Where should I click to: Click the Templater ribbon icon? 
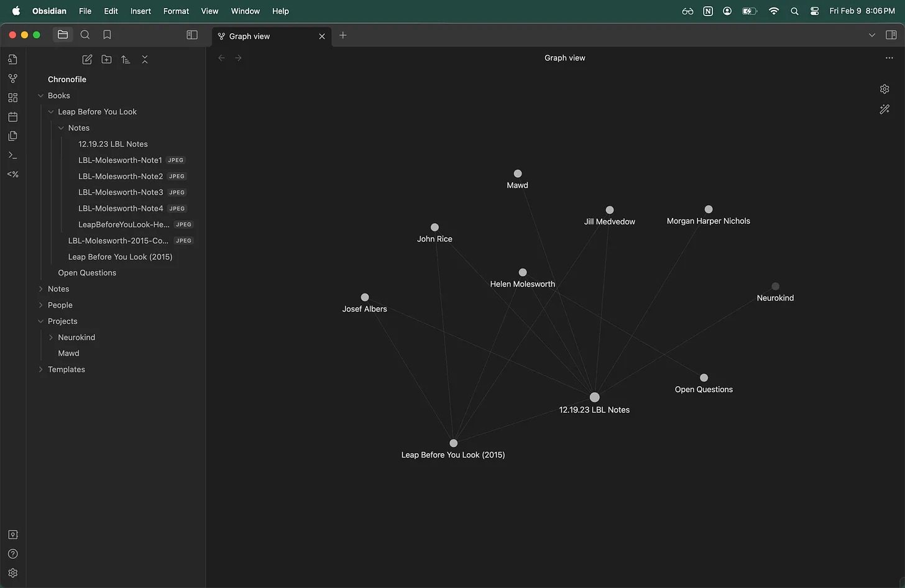[x=12, y=174]
